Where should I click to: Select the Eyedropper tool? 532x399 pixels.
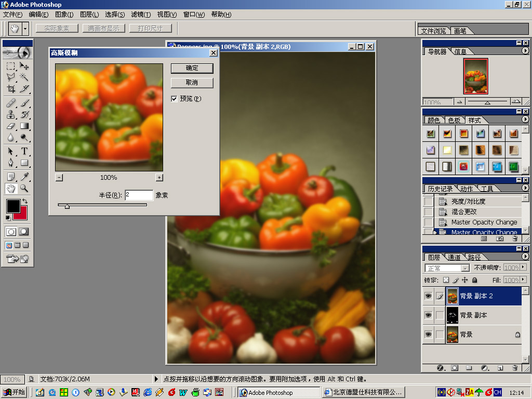[x=24, y=177]
